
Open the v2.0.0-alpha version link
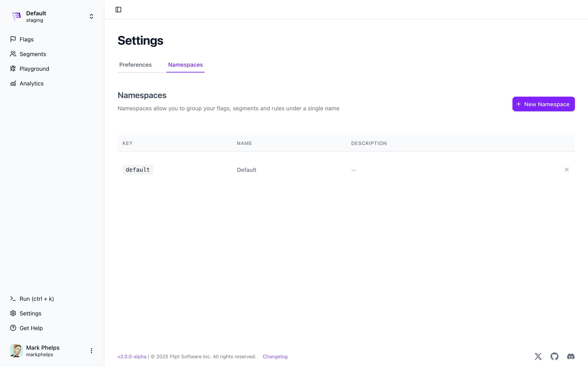[x=132, y=356]
